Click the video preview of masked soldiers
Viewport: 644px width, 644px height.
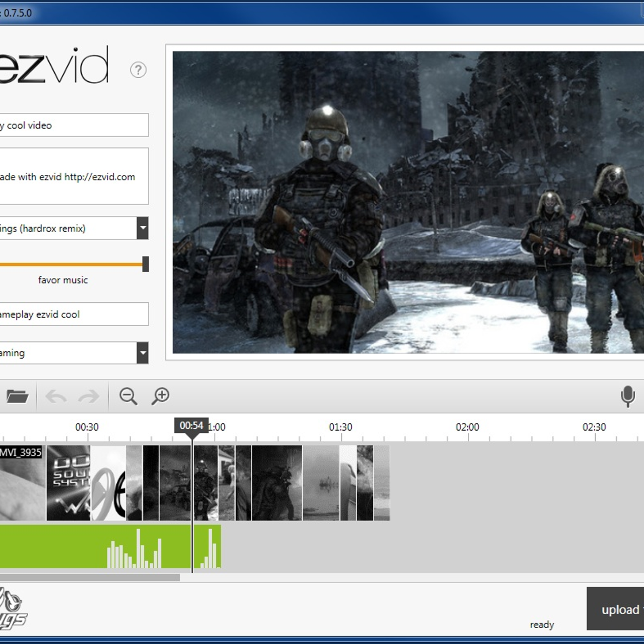(408, 202)
